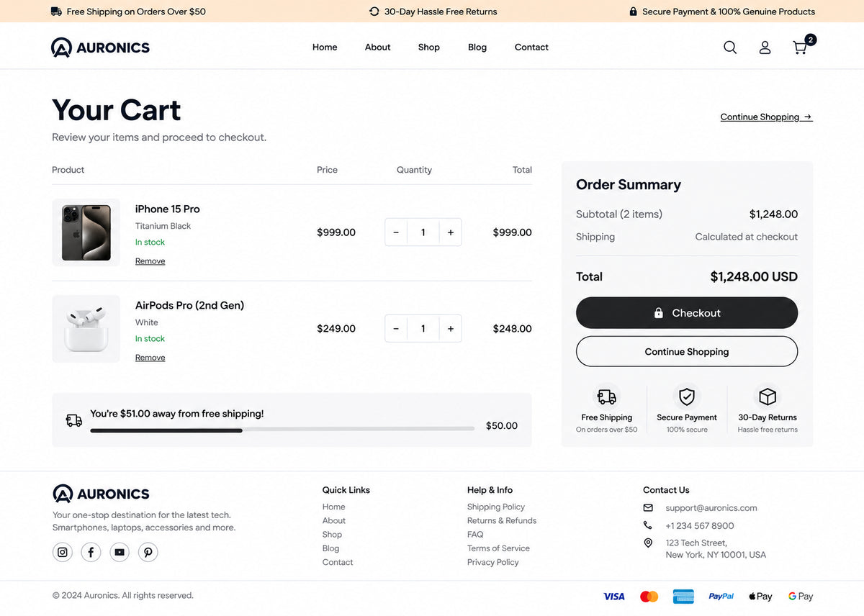Open iPhone 15 Pro product title

pyautogui.click(x=168, y=209)
